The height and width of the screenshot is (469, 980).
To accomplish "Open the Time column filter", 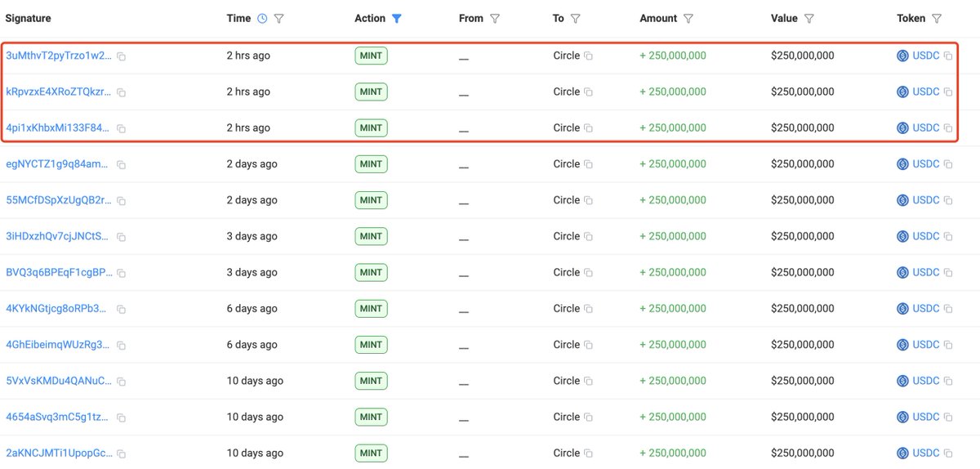I will (x=278, y=18).
